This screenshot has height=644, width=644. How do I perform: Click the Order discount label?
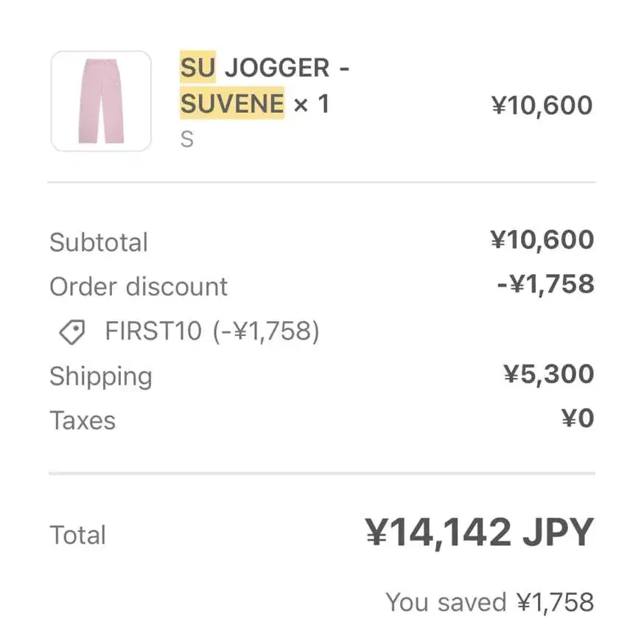pos(139,287)
